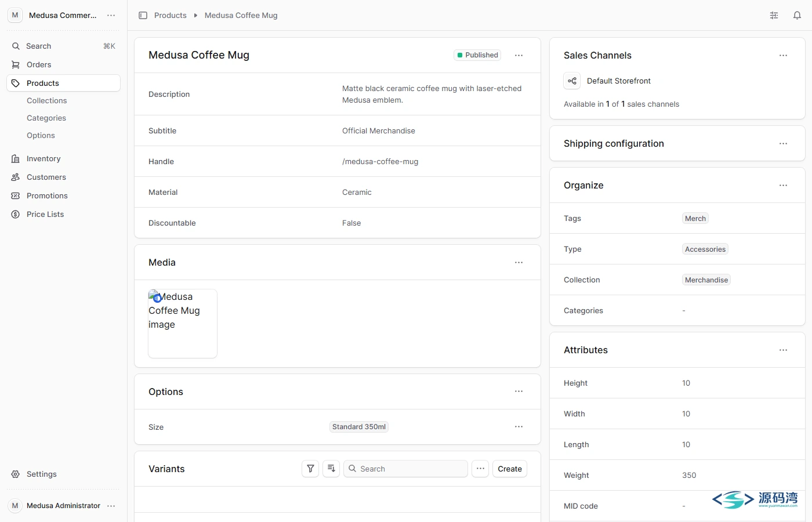Click Default Storefront channel name

tap(619, 81)
